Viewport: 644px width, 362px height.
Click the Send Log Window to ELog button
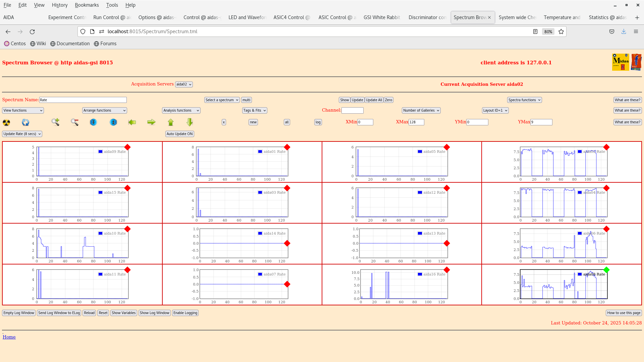59,313
